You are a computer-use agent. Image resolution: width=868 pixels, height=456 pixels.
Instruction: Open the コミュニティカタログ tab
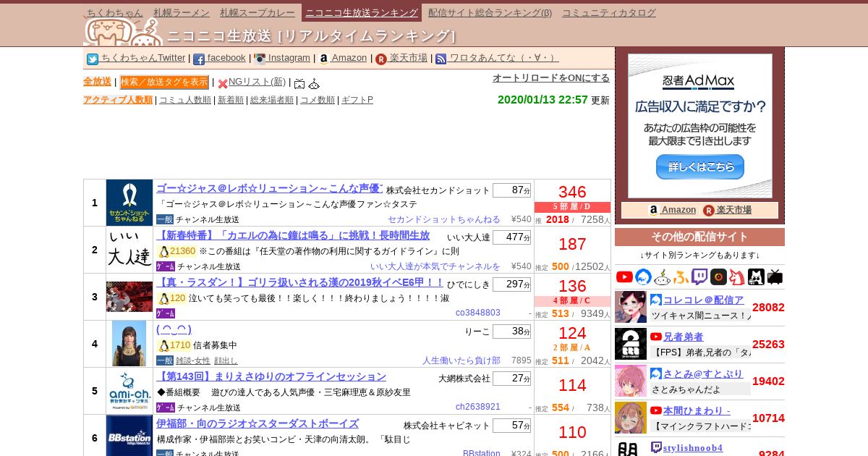click(609, 12)
